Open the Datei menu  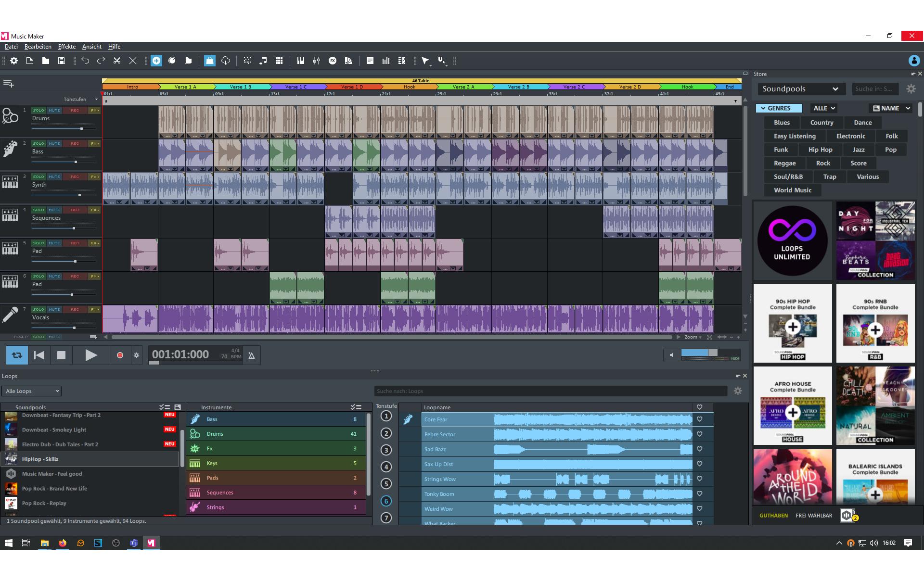[x=11, y=47]
